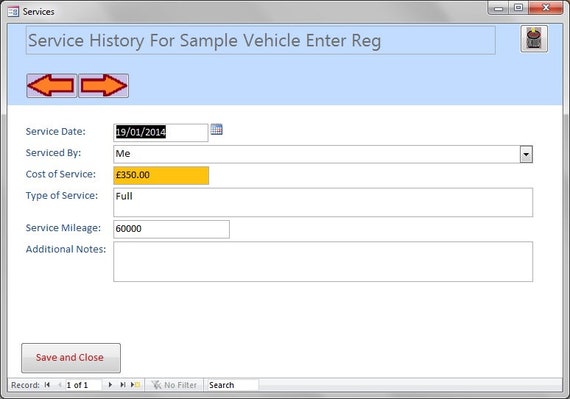This screenshot has height=399, width=570.
Task: Focus the Cost of Service field
Action: coord(161,175)
